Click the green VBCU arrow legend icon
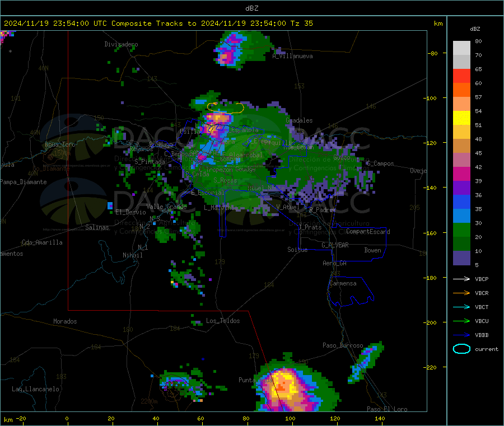 [461, 321]
